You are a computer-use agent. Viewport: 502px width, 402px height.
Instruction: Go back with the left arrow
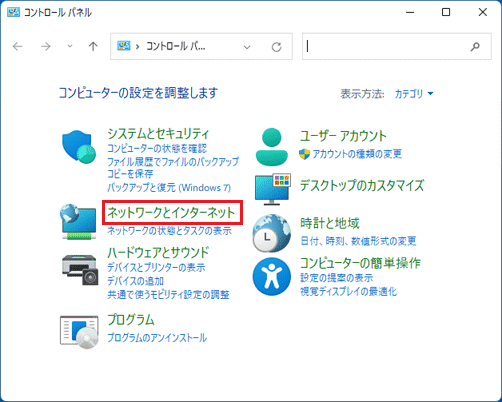click(x=17, y=46)
